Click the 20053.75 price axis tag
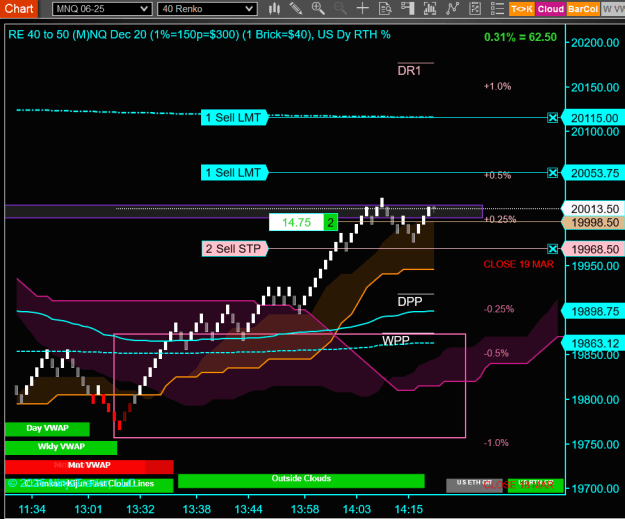Screen dimensions: 625x519 pos(593,173)
